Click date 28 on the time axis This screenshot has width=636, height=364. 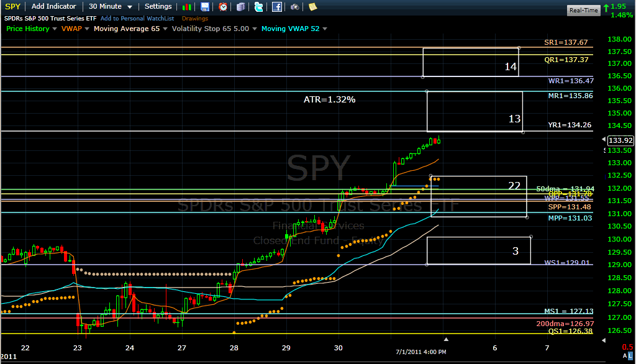point(234,348)
